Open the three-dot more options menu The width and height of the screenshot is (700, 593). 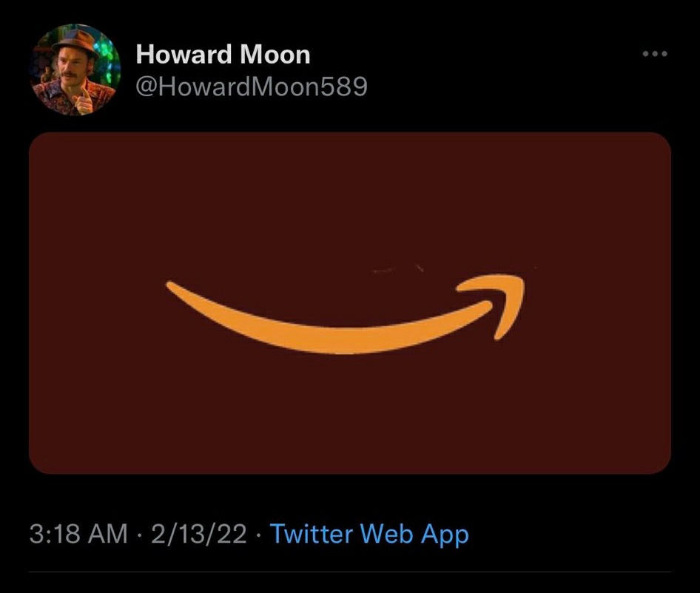[x=654, y=54]
